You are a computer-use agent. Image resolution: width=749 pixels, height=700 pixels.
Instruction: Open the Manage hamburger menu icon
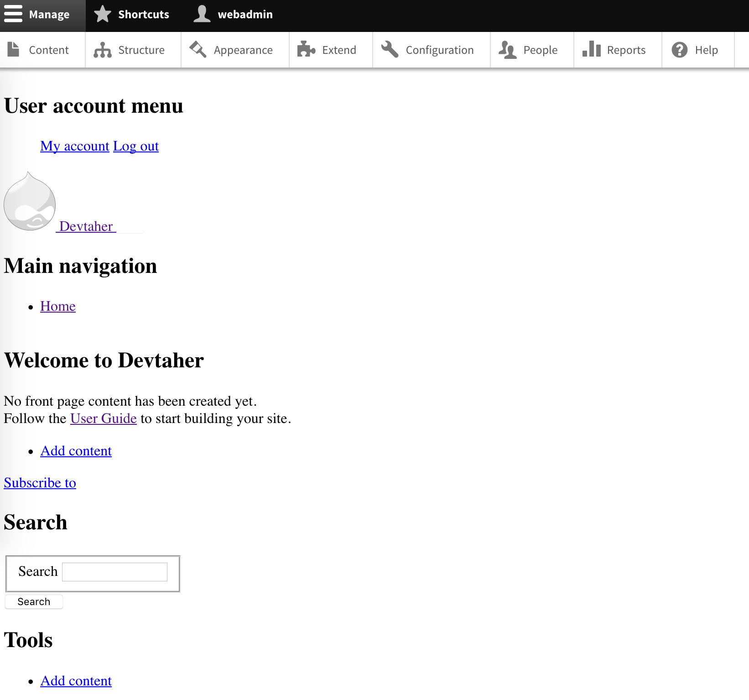(14, 14)
